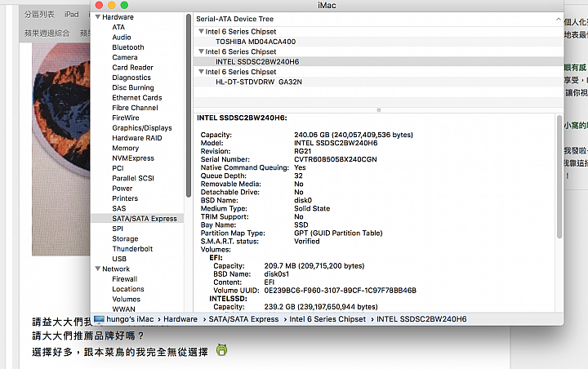This screenshot has height=369, width=588.
Task: Click the INTELSSD volume heading
Action: tap(228, 299)
